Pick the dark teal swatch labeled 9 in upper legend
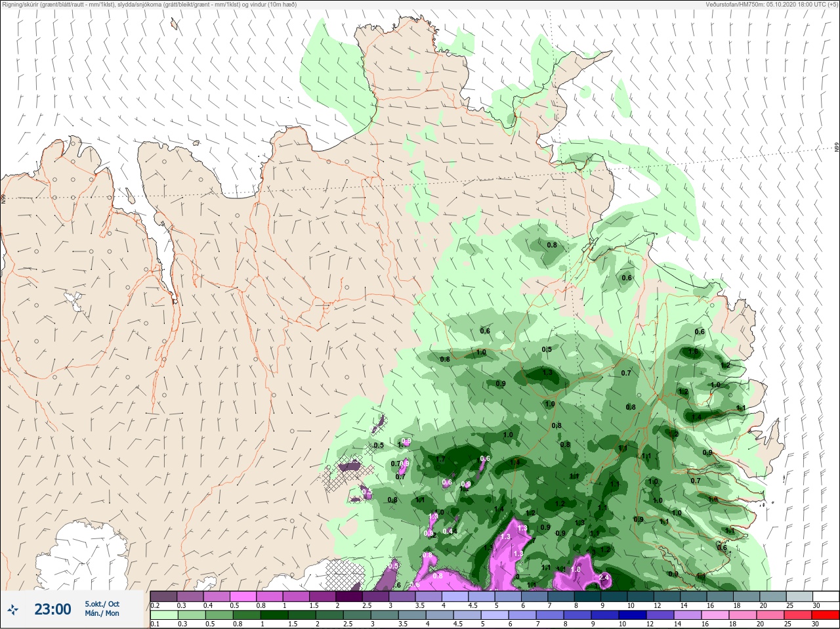The image size is (840, 629). 614,596
